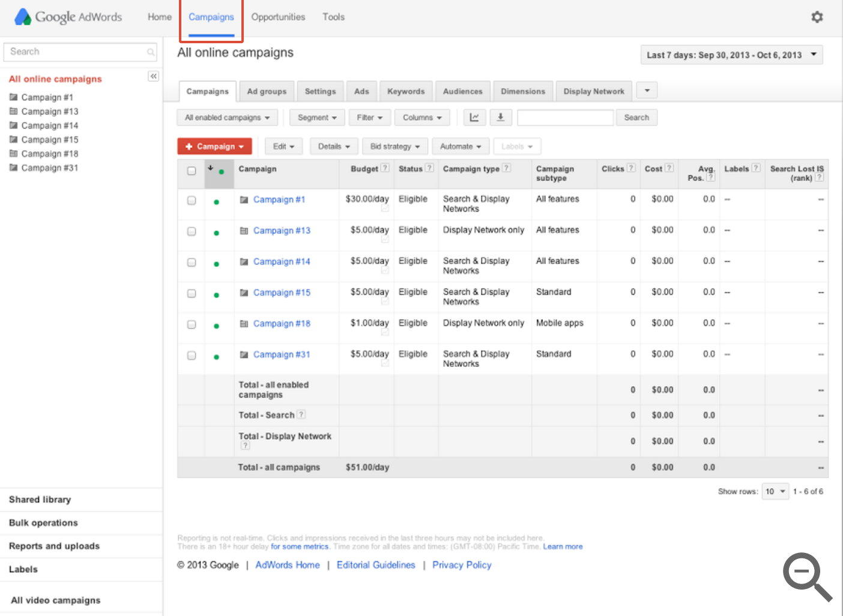
Task: Click green status dot for Campaign #18
Action: pos(216,326)
